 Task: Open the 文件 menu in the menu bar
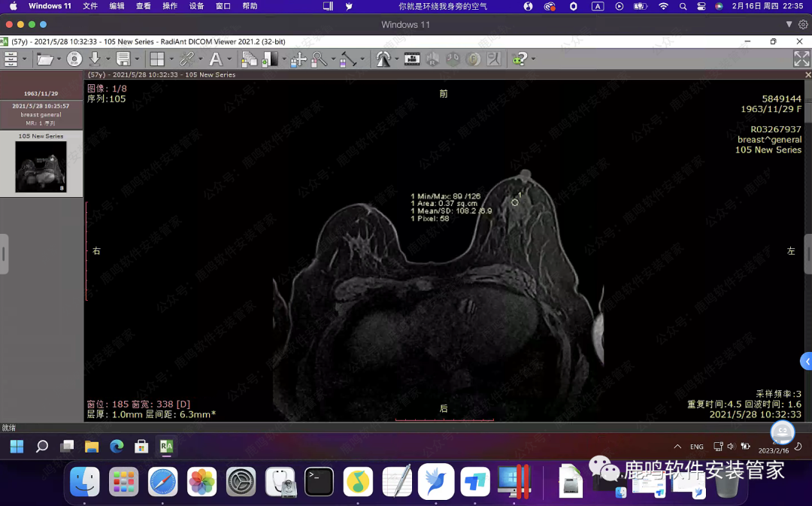click(90, 6)
